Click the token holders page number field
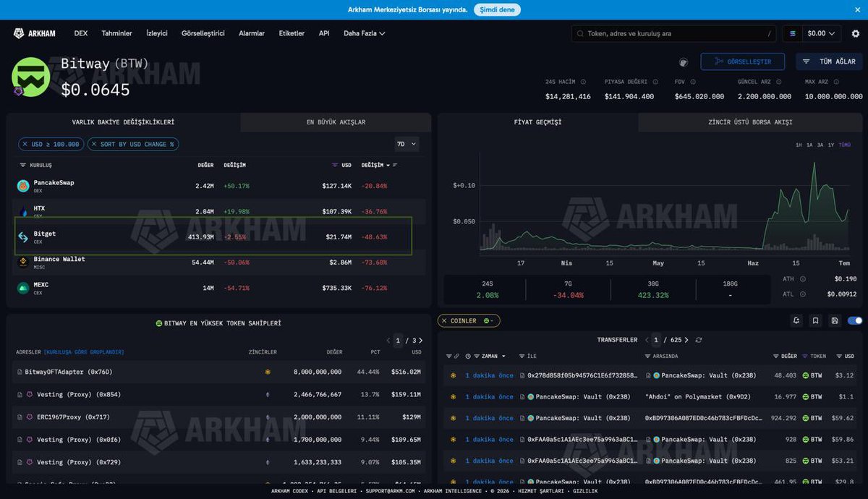 398,340
